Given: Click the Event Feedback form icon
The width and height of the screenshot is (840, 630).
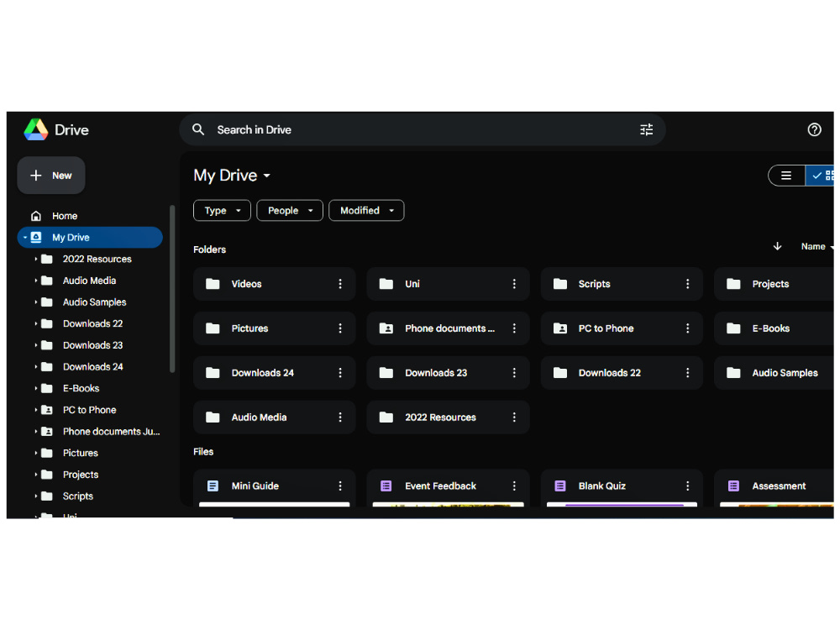Looking at the screenshot, I should click(386, 486).
